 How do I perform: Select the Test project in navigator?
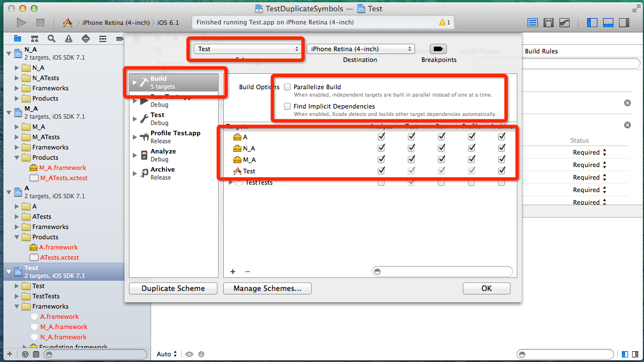tap(64, 272)
